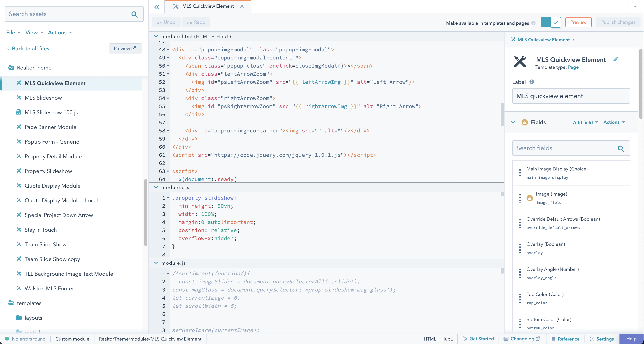The image size is (644, 344).
Task: Click the Fields warning icon
Action: (525, 122)
